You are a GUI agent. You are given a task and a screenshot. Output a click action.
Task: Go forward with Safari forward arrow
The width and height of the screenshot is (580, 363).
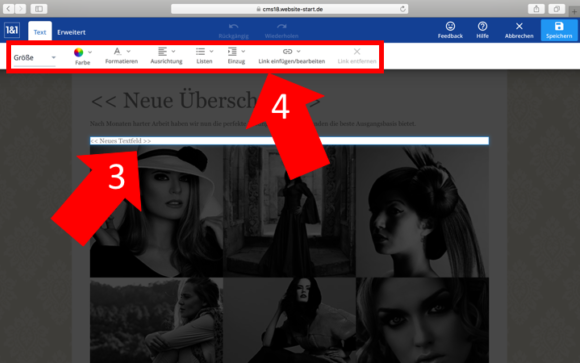20,9
